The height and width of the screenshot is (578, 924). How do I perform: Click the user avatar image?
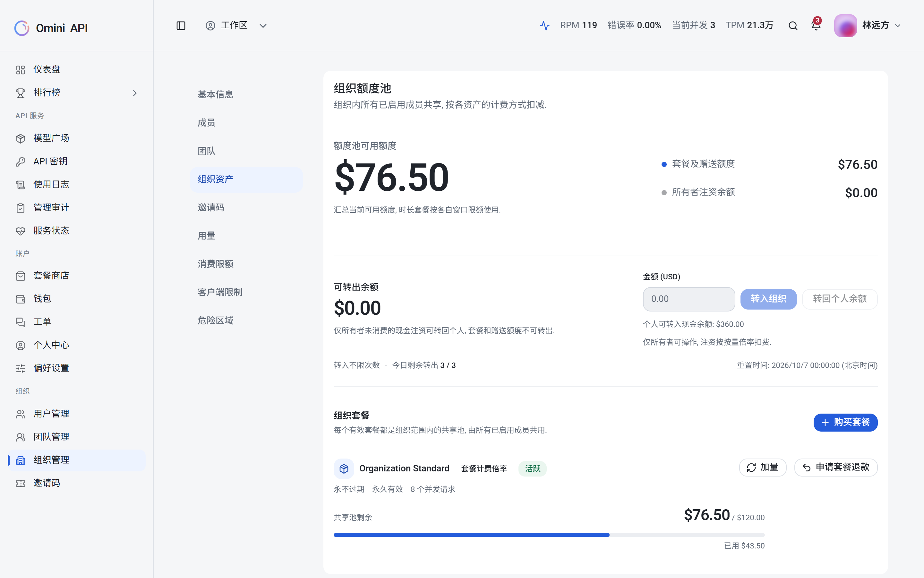845,26
